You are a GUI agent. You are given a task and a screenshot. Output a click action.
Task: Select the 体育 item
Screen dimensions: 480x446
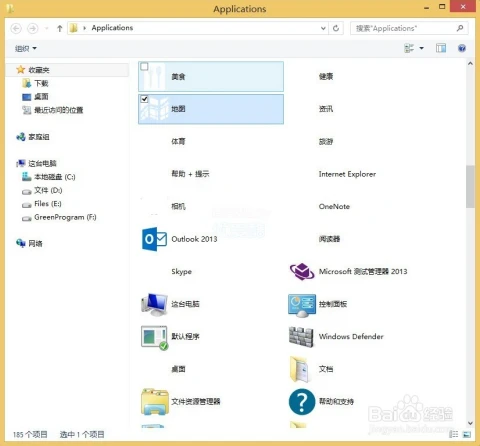pos(178,141)
